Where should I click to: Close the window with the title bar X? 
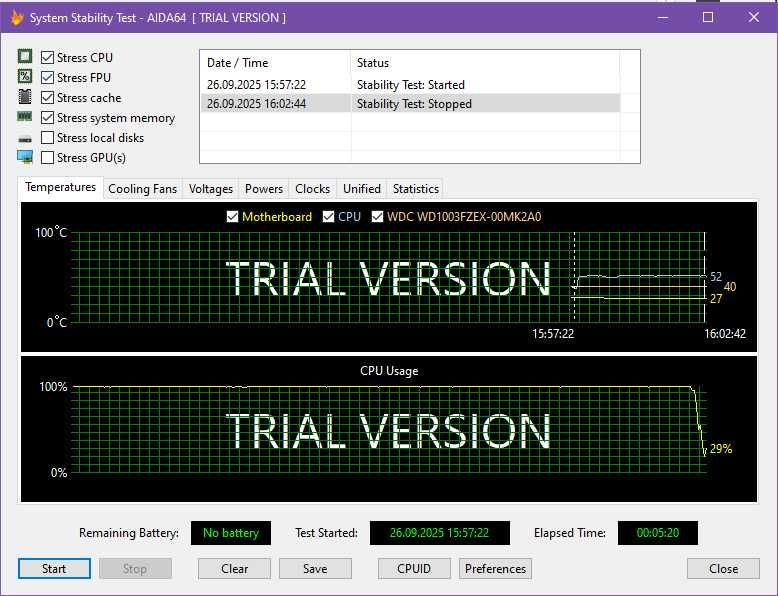(x=754, y=18)
